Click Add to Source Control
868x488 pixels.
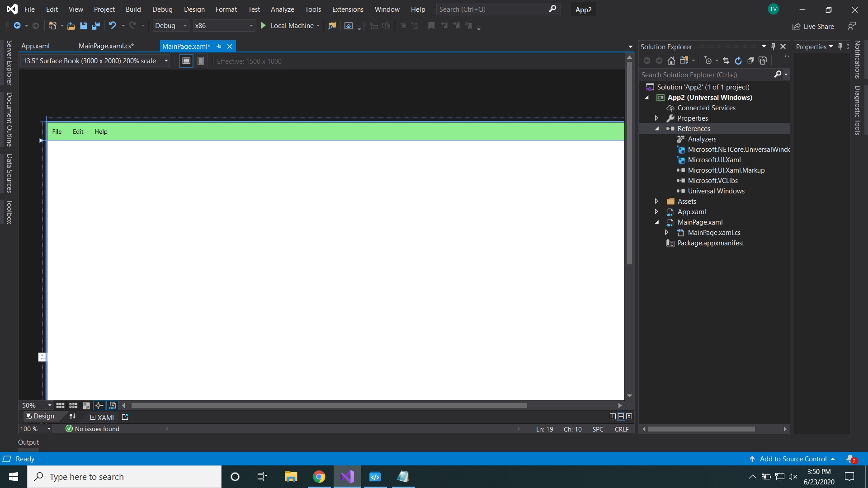pyautogui.click(x=793, y=459)
